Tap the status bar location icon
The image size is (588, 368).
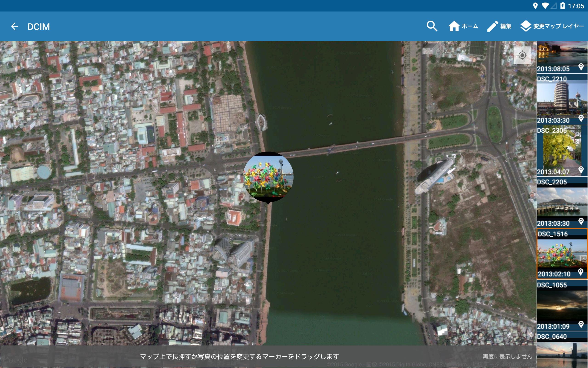pyautogui.click(x=535, y=6)
